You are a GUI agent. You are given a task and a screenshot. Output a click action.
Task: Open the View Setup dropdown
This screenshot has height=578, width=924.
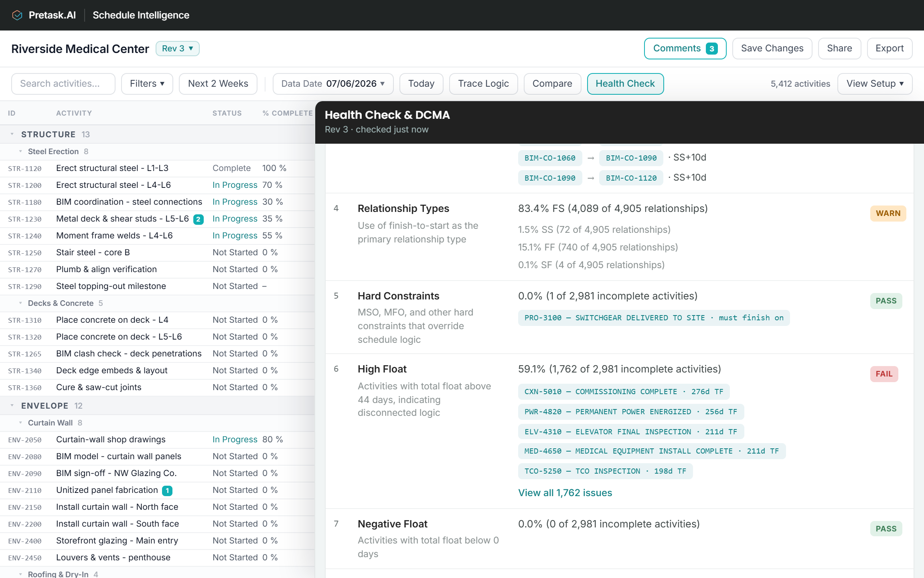(875, 84)
